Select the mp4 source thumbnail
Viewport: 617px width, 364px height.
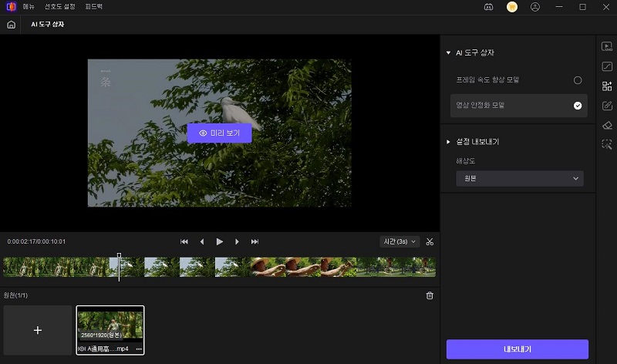110,330
